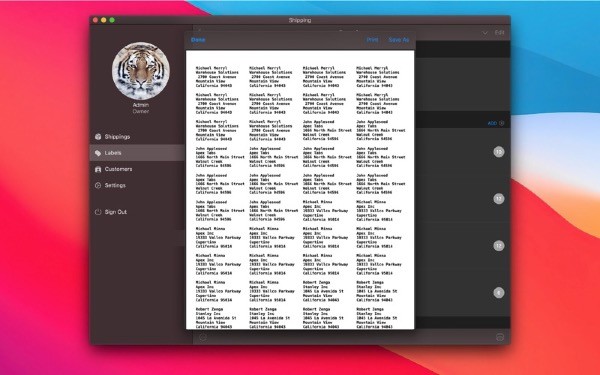This screenshot has height=375, width=600.
Task: Open Settings gear icon in sidebar
Action: click(x=98, y=185)
